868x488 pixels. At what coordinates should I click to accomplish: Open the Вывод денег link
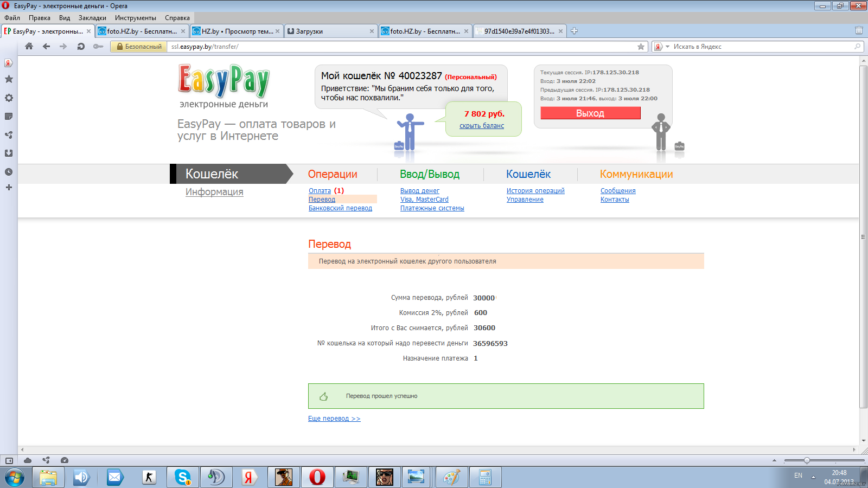(x=420, y=191)
